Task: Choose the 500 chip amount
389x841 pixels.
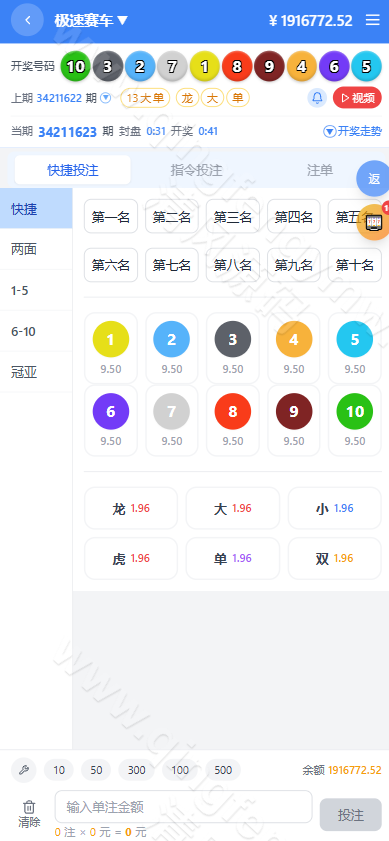Action: [x=223, y=770]
